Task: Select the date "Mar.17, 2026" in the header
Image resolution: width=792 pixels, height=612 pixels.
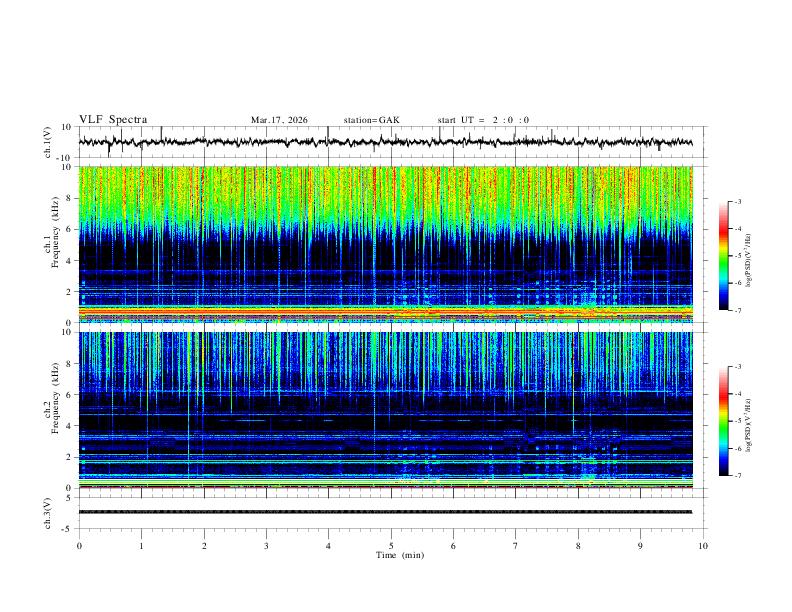Action: [x=279, y=120]
